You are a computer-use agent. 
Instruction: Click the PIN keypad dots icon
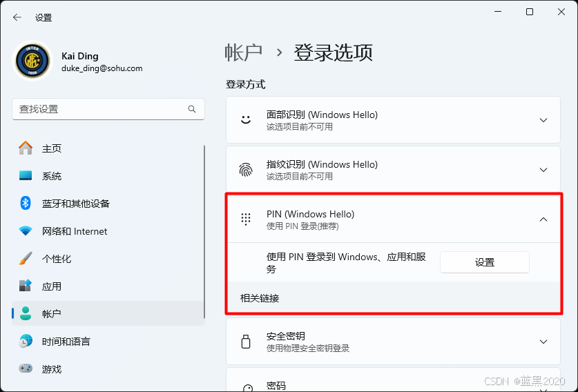[x=246, y=219]
